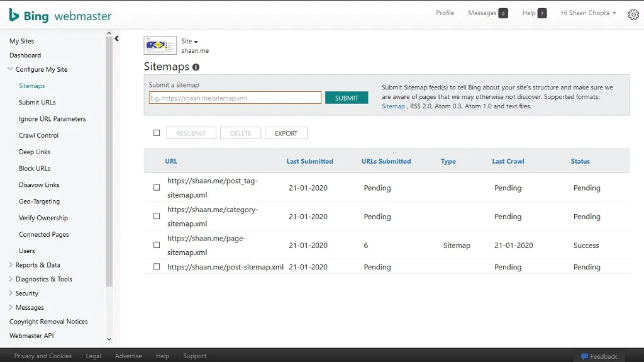Screen dimensions: 644x362
Task: Check the page-sitemap.xml row checkbox
Action: click(x=157, y=245)
